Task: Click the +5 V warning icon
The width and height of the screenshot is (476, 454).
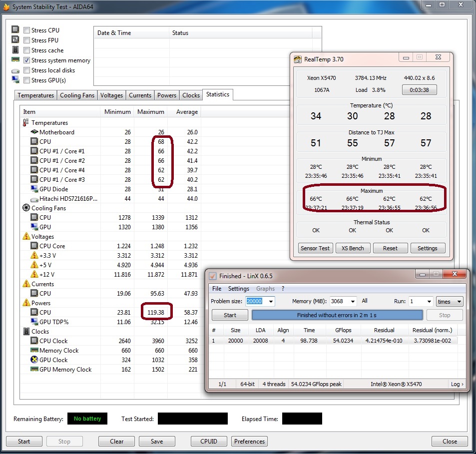Action: (x=34, y=265)
